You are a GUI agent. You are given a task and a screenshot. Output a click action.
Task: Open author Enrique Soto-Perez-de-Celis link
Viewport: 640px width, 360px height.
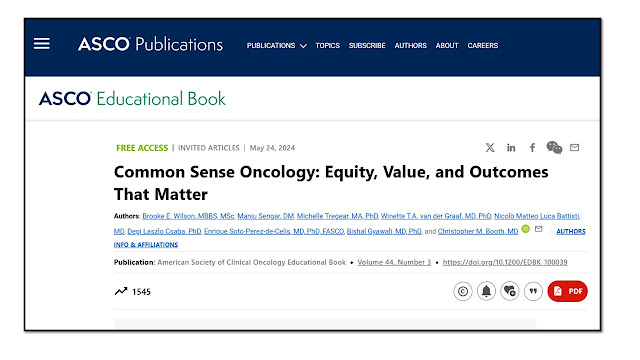coord(274,231)
